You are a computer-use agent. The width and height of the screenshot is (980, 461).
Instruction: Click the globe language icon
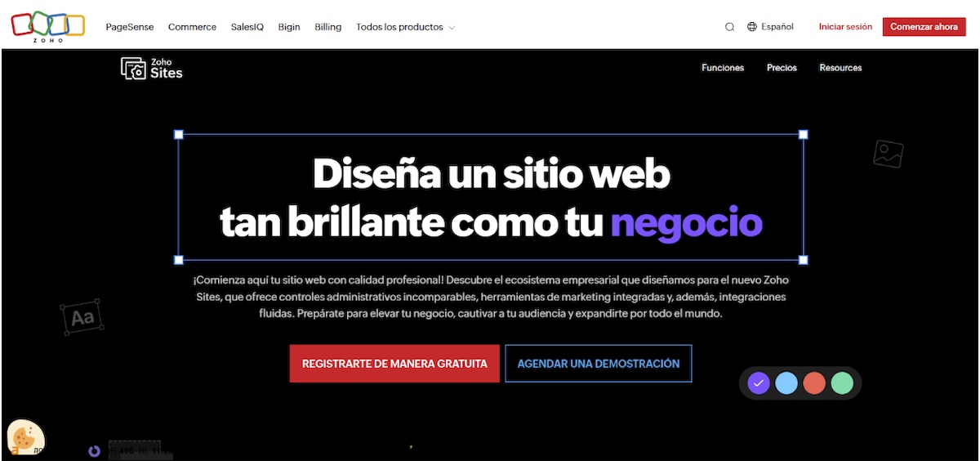point(752,27)
